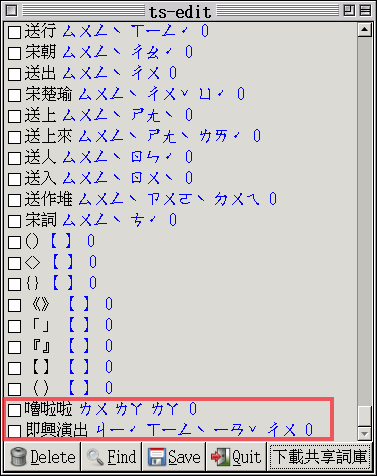Screen dimensions: 377x476
Task: Click the 下載共享詞庫 button
Action: point(320,457)
